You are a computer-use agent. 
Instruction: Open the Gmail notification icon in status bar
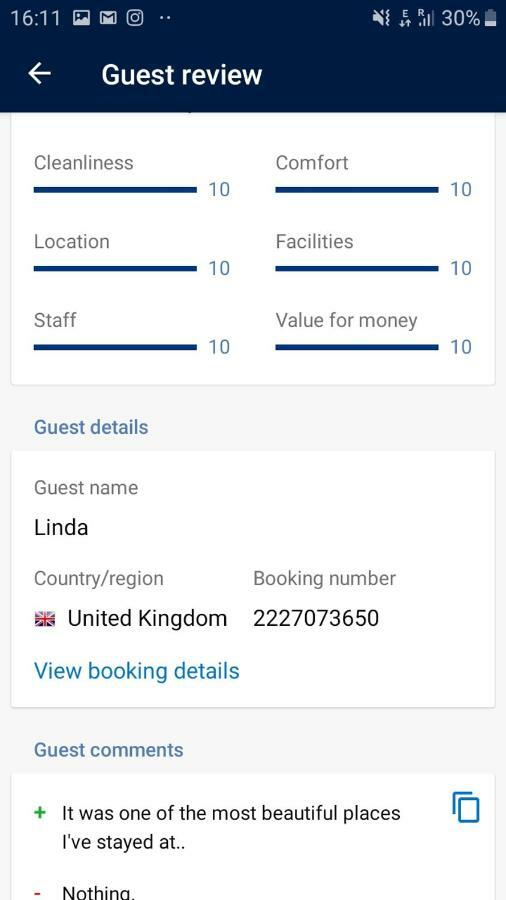[x=108, y=18]
